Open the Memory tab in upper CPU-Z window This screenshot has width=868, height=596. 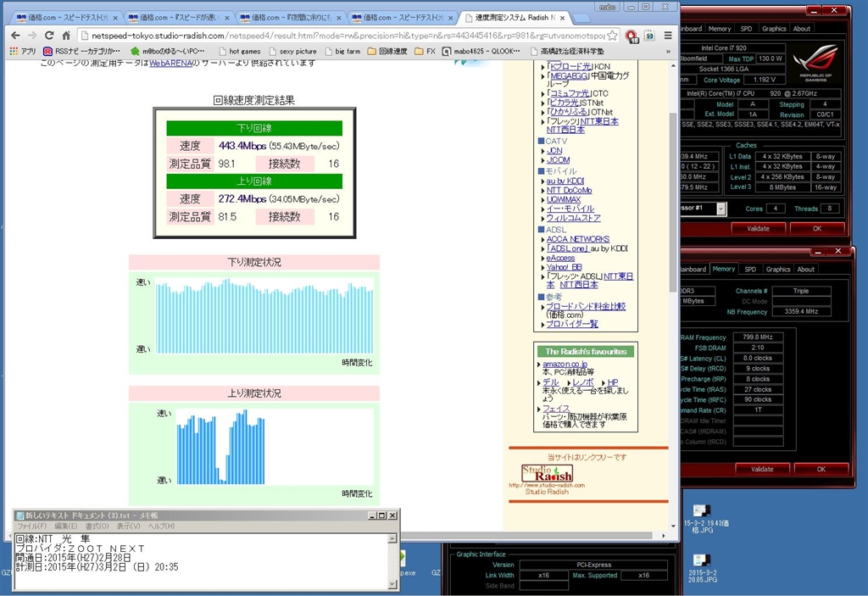(x=719, y=29)
